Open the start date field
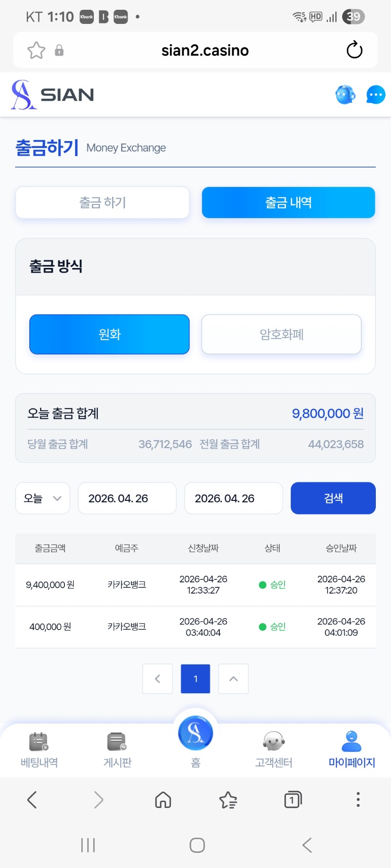The width and height of the screenshot is (391, 868). pyautogui.click(x=127, y=498)
